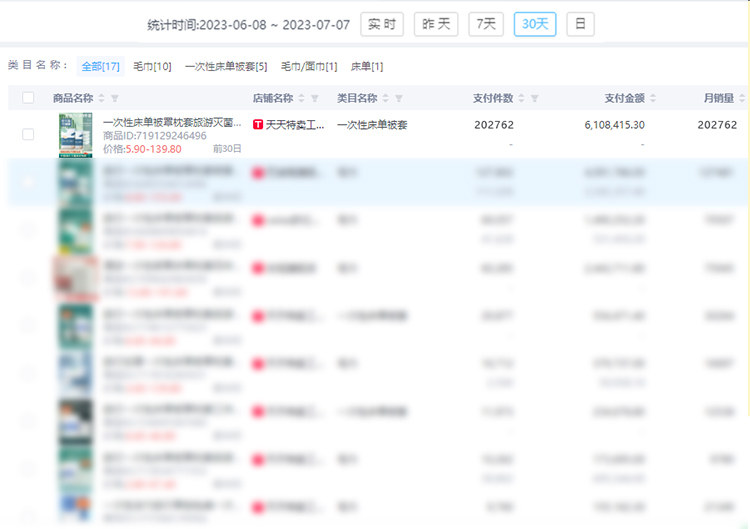Sort 支付件数 column with its sort arrows
750x529 pixels.
521,98
